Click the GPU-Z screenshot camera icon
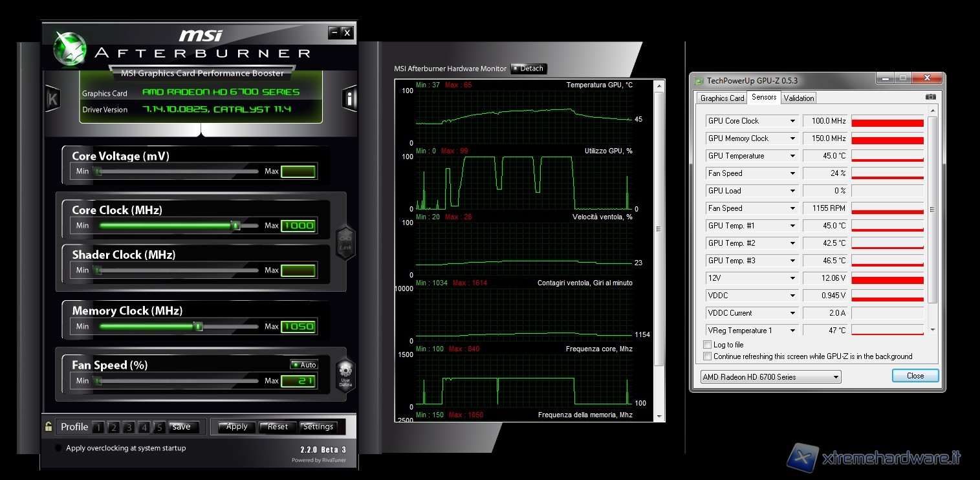980x480 pixels. click(x=930, y=97)
